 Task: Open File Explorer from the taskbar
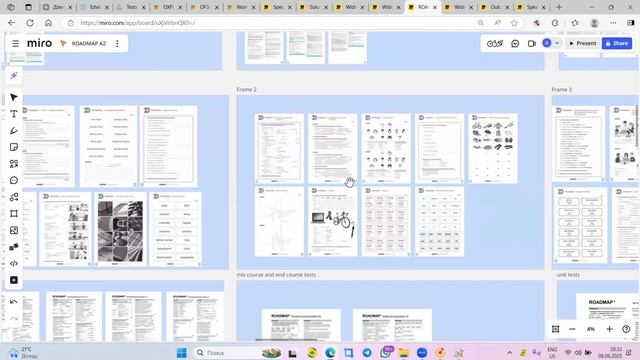click(x=403, y=352)
